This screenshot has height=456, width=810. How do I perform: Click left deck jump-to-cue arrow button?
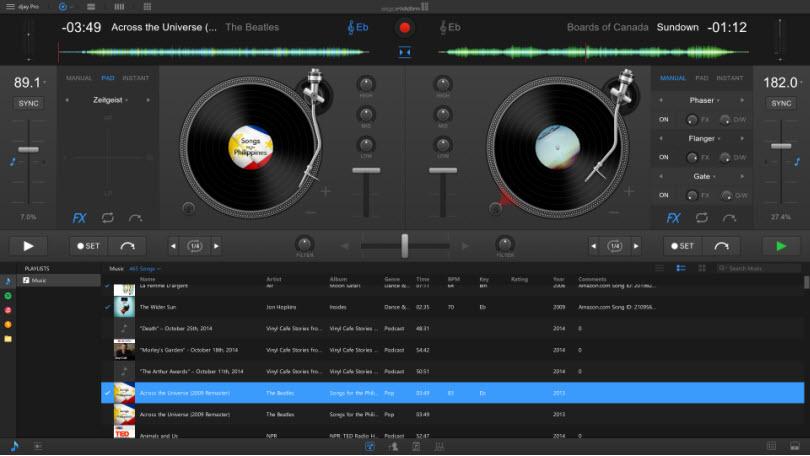[127, 246]
